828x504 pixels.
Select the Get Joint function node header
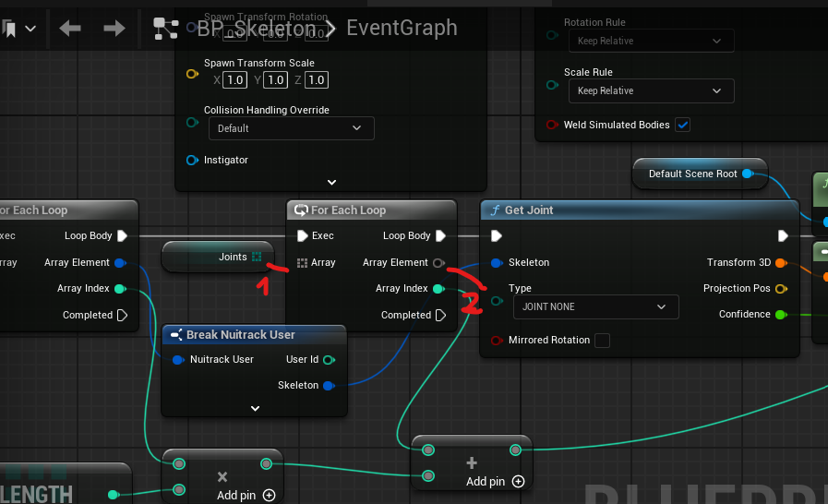(640, 210)
